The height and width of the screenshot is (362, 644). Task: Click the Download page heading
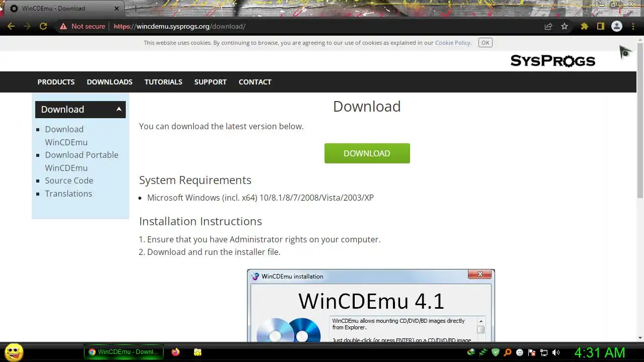coord(367,107)
